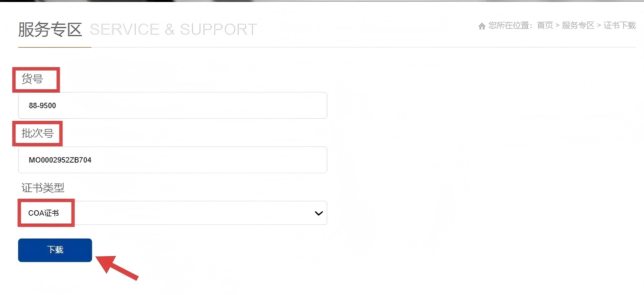644x295 pixels.
Task: Select 证书下载 in the breadcrumb trail
Action: coord(619,25)
